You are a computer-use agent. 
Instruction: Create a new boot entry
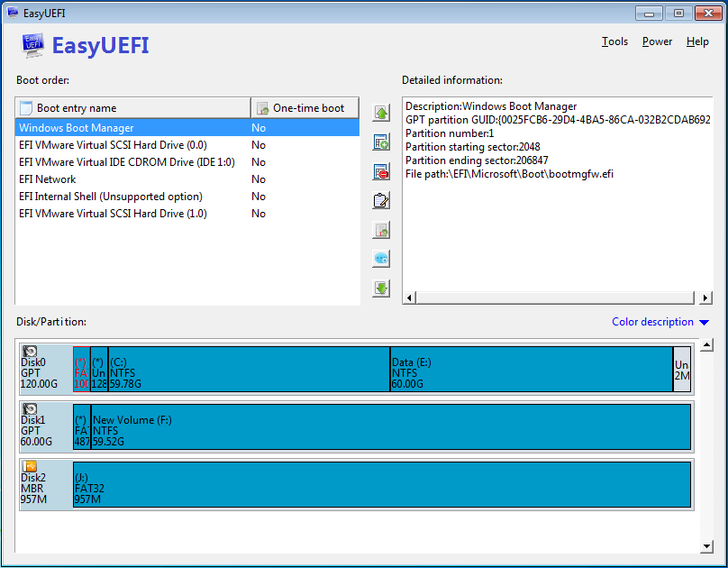coord(380,142)
